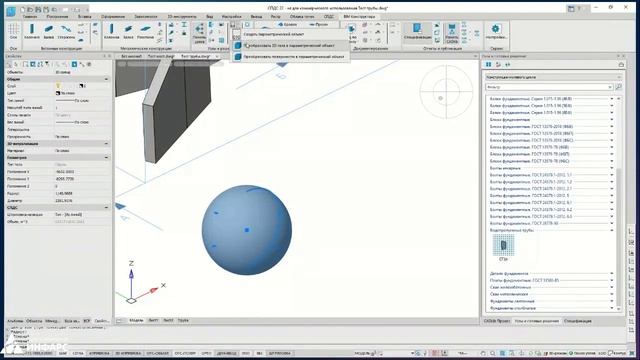
Task: Click the large arrows icon in Узлы group
Action: pos(199,33)
